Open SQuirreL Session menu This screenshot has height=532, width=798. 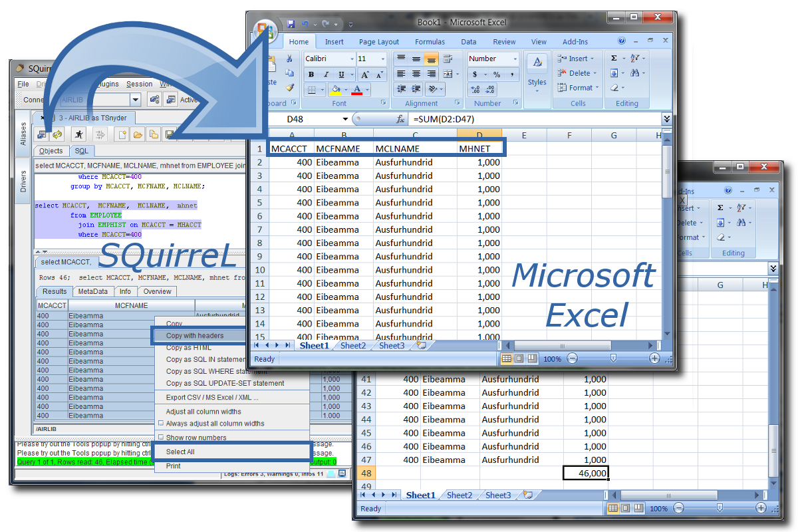pos(140,84)
